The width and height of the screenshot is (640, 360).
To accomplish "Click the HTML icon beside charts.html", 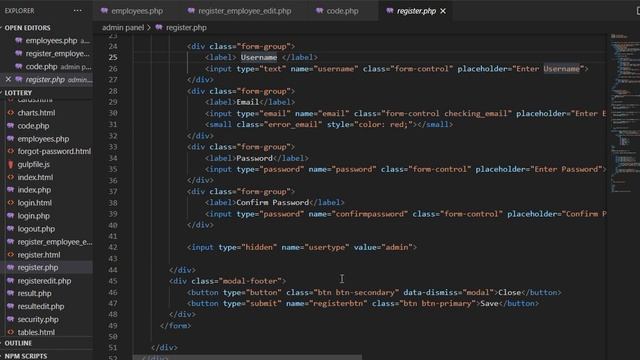I will [x=11, y=112].
